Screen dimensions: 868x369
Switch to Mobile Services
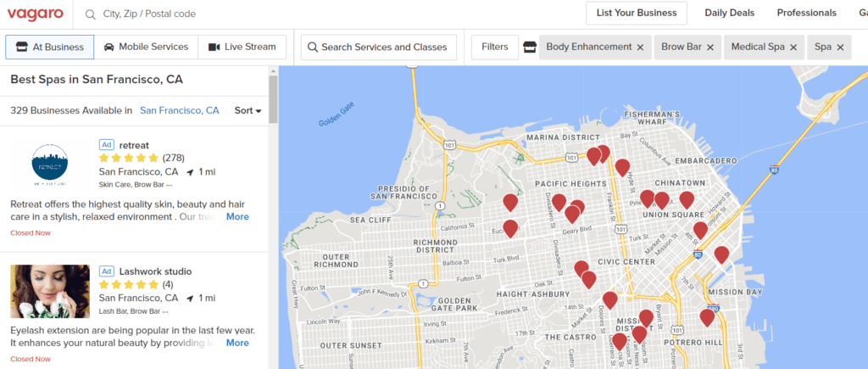point(146,48)
